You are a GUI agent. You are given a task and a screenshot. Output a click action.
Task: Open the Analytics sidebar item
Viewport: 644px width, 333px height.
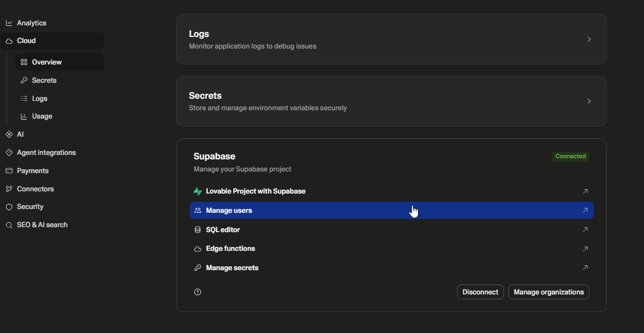point(52,23)
